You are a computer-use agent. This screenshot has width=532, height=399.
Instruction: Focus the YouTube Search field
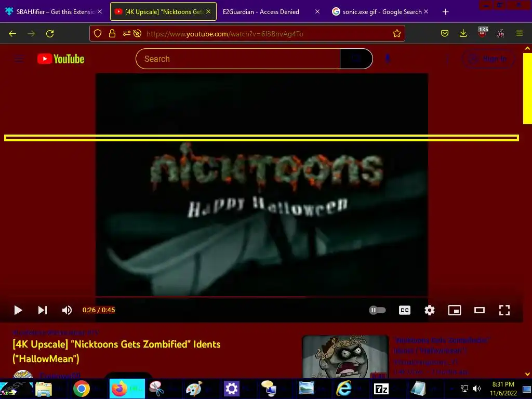tap(238, 59)
